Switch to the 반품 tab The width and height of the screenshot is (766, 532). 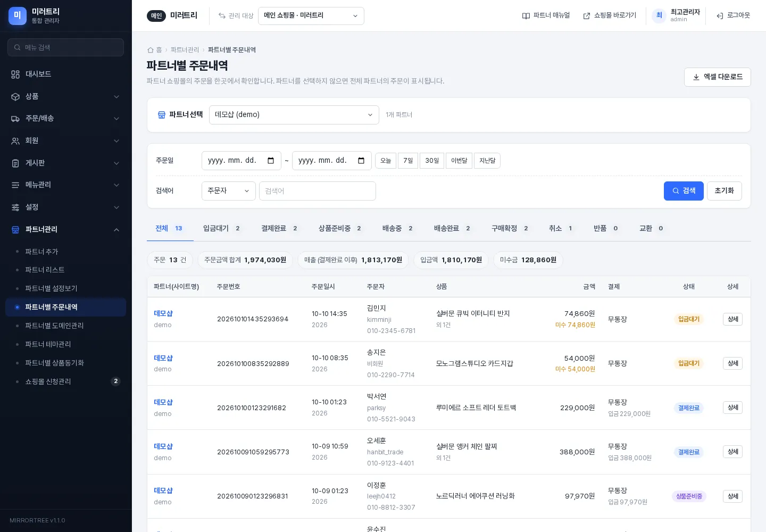[x=607, y=229]
